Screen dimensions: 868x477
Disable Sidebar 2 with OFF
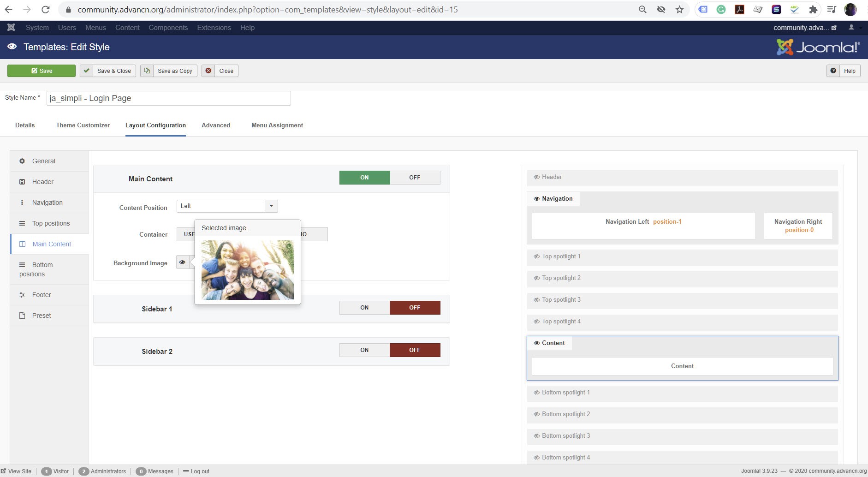(415, 350)
